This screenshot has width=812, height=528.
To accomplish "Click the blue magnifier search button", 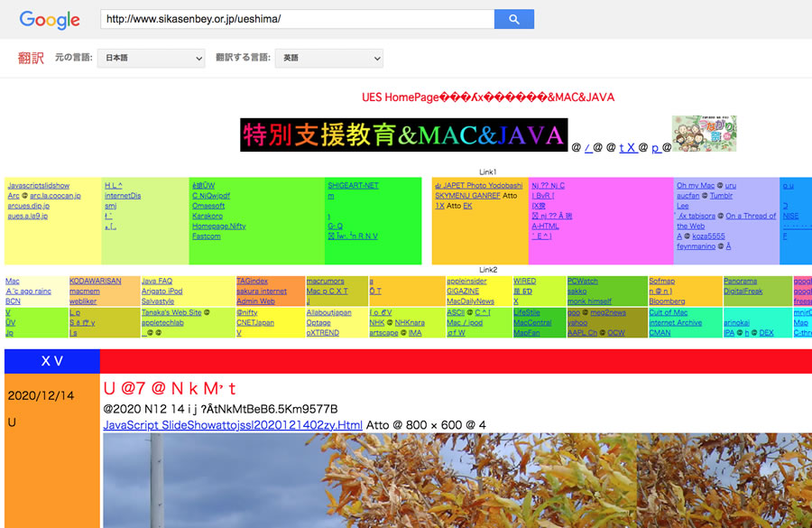I will (x=513, y=19).
